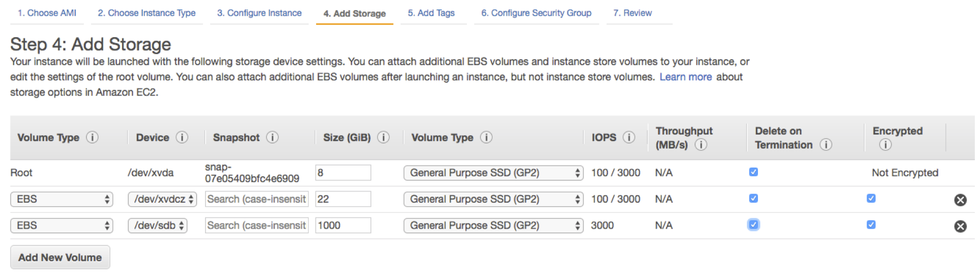Remove the /dev/sdb volume row

pyautogui.click(x=960, y=226)
